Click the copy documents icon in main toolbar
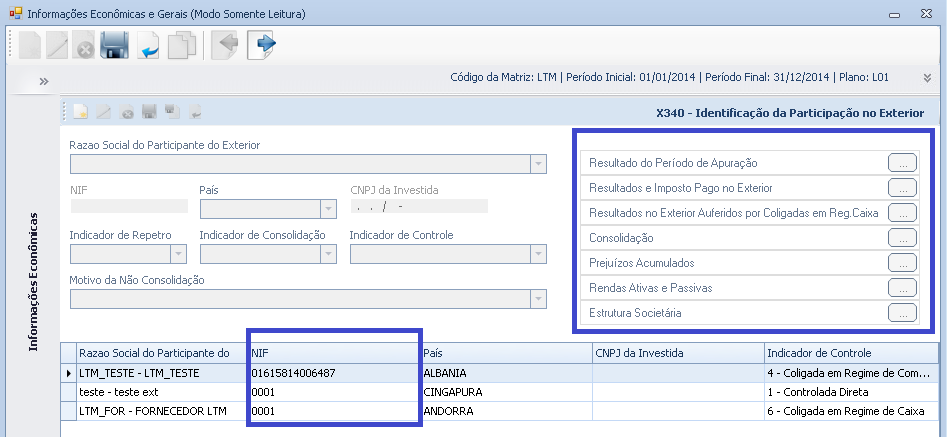Image resolution: width=947 pixels, height=437 pixels. click(182, 46)
